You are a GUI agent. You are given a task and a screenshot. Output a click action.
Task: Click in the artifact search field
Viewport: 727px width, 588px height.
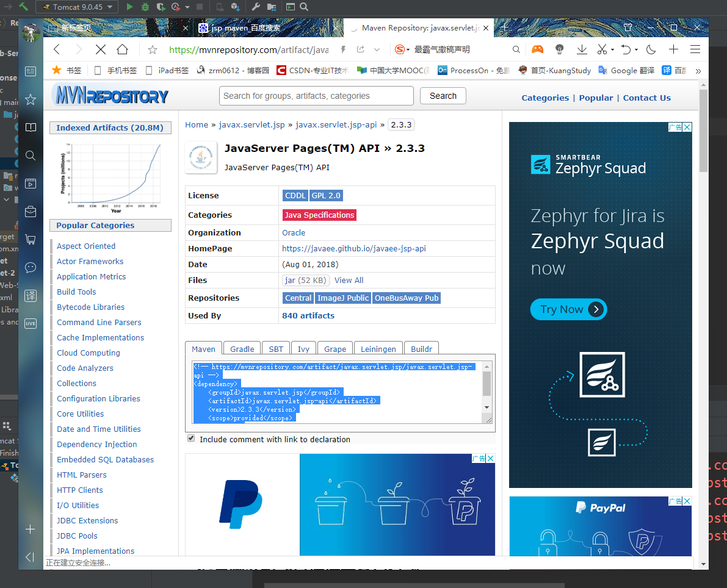coord(316,96)
